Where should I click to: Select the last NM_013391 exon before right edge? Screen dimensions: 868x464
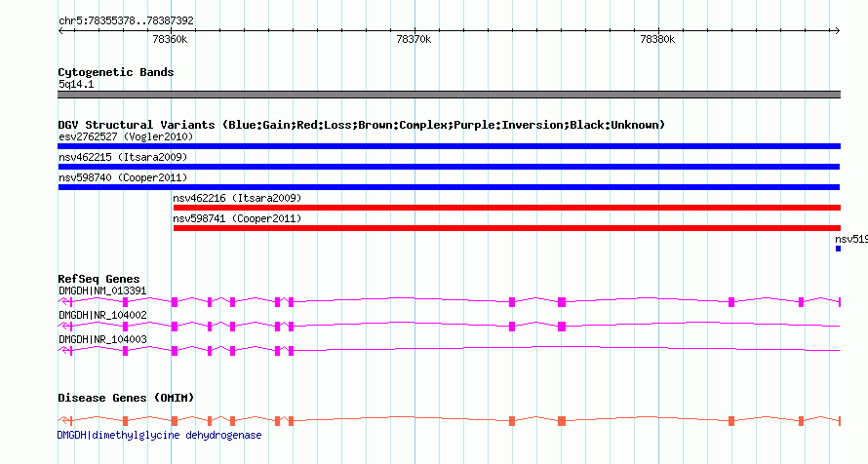pos(801,302)
